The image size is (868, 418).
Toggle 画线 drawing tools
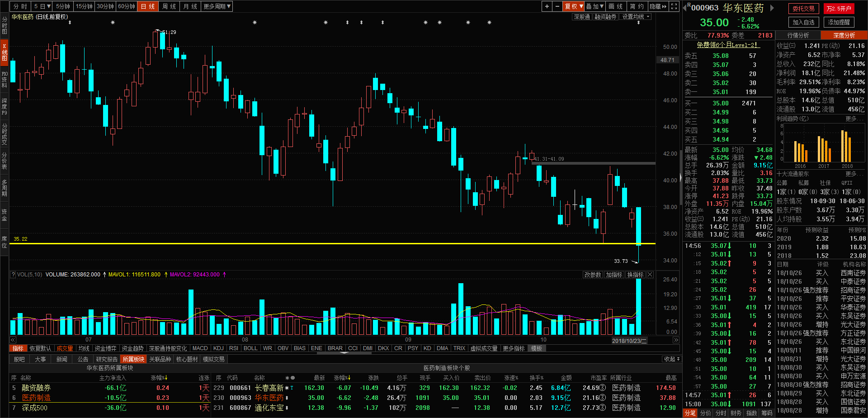point(616,6)
